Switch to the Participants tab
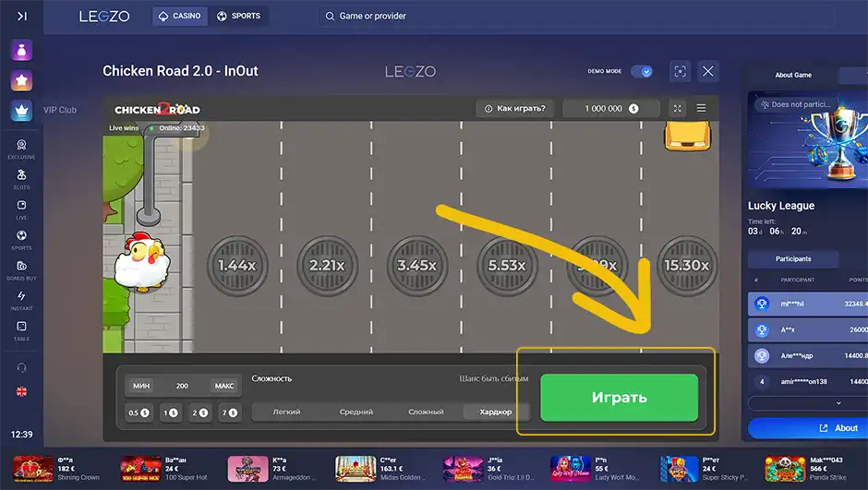This screenshot has width=868, height=490. click(x=793, y=258)
